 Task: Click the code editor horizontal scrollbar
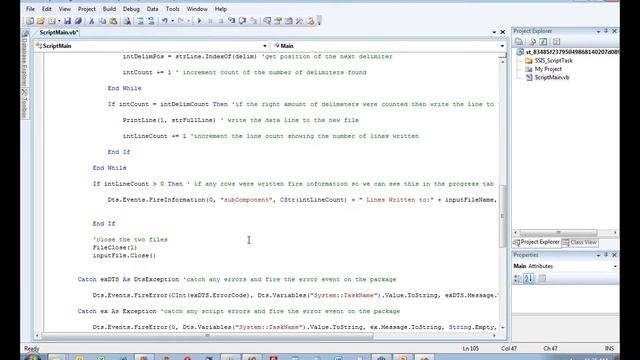[207, 336]
